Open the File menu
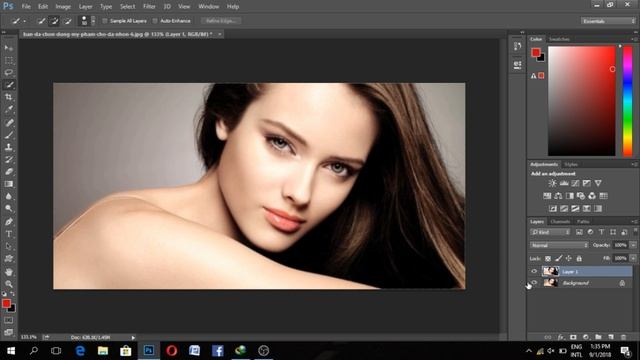The width and height of the screenshot is (640, 360). pyautogui.click(x=26, y=7)
